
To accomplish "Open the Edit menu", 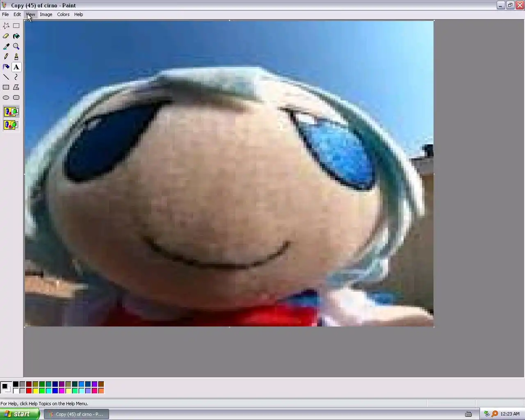I will [x=17, y=14].
